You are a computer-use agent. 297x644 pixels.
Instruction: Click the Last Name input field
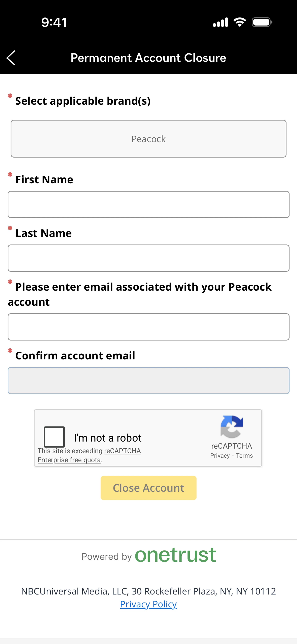coord(148,258)
